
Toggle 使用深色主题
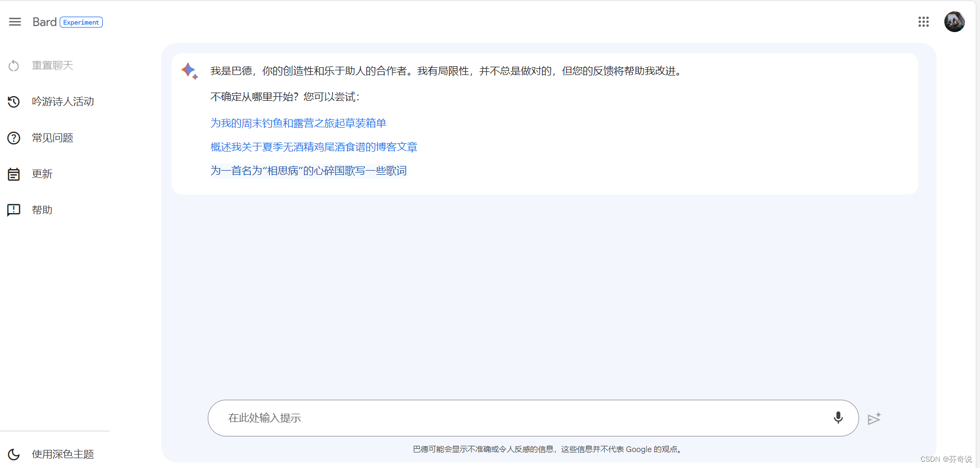pos(63,455)
